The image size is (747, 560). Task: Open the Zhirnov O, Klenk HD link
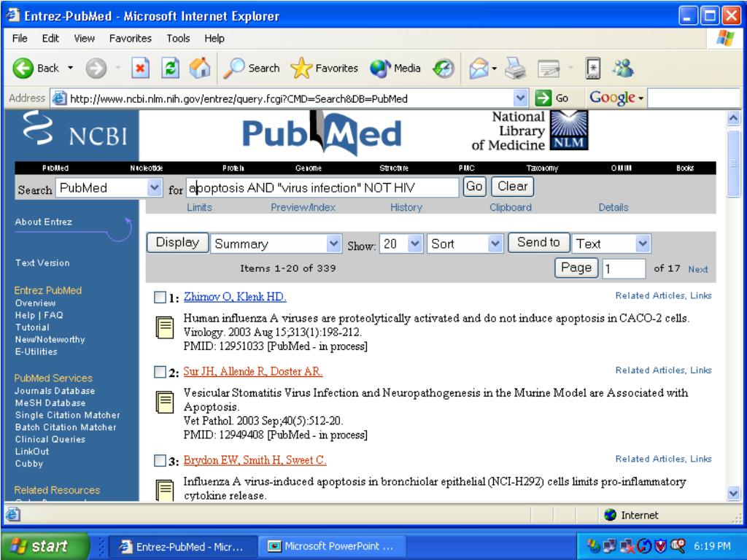pyautogui.click(x=235, y=297)
